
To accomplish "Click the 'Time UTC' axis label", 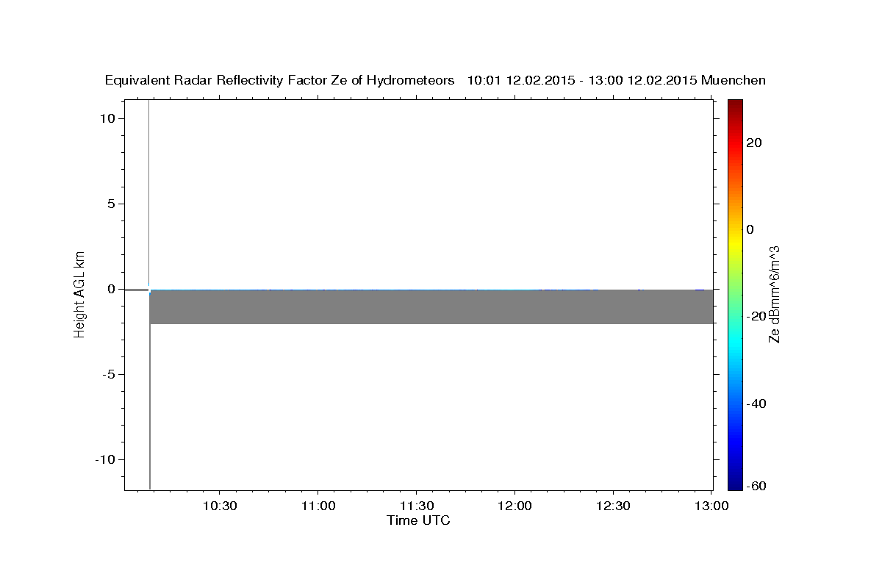I will point(418,520).
